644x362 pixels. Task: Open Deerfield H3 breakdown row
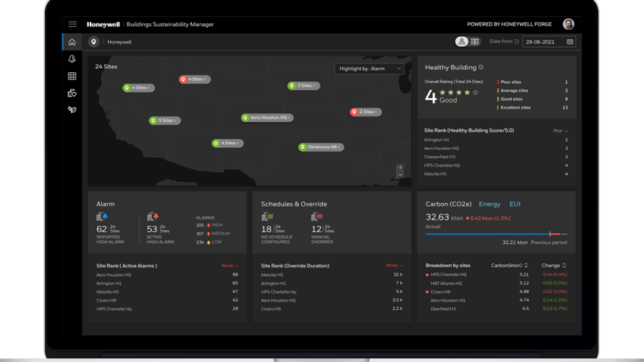tap(496, 309)
